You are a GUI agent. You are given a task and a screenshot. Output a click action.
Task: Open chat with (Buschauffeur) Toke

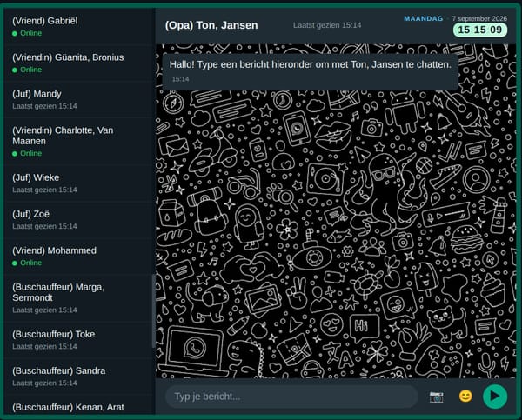pyautogui.click(x=79, y=340)
